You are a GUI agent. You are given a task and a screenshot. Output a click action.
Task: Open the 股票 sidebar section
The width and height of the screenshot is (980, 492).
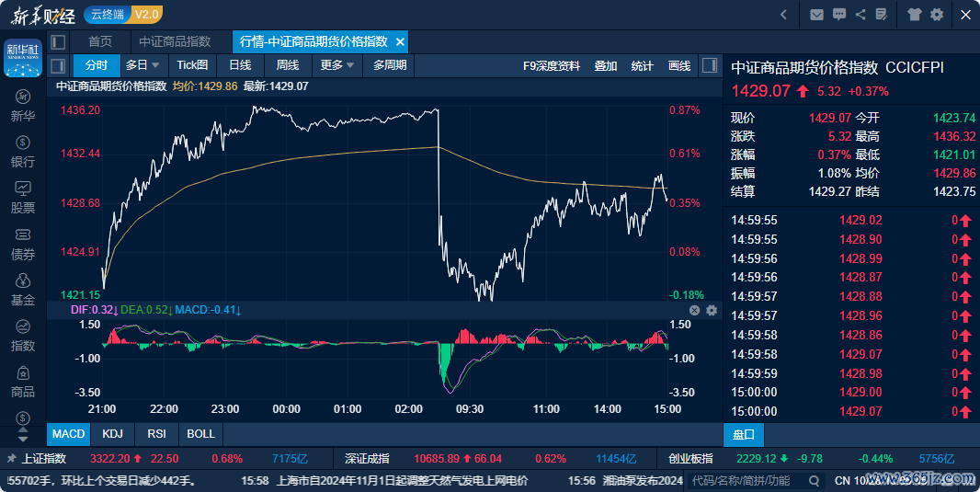(x=22, y=198)
